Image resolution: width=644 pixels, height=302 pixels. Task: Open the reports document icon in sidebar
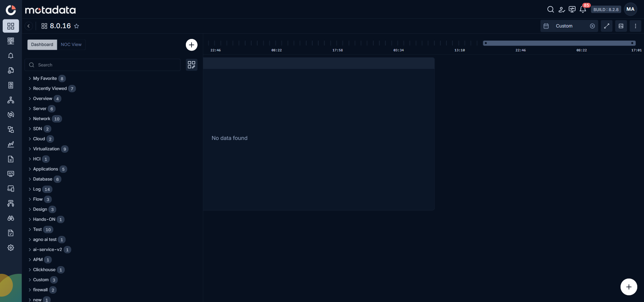tap(11, 159)
